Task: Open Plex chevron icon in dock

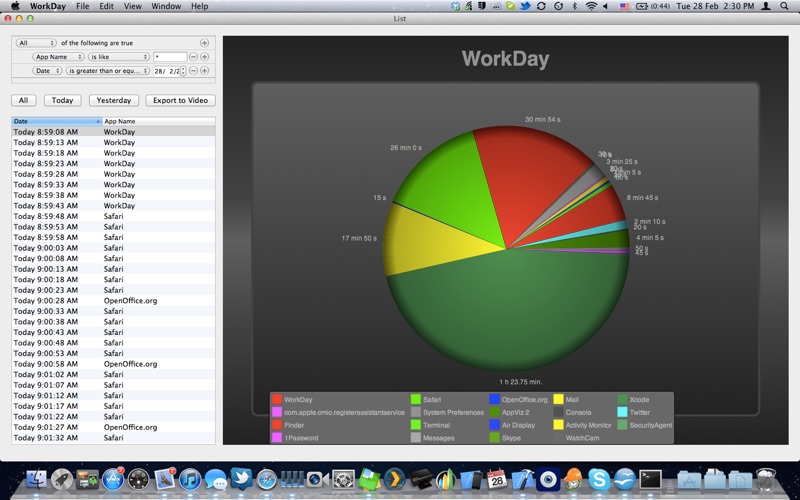Action: [394, 480]
